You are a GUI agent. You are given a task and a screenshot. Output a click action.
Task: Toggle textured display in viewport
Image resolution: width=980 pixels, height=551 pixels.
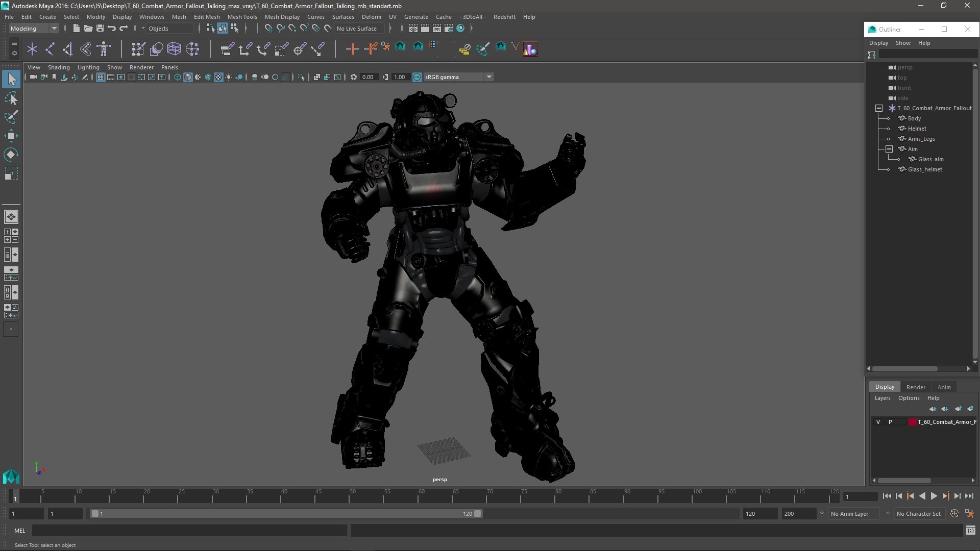[x=218, y=77]
